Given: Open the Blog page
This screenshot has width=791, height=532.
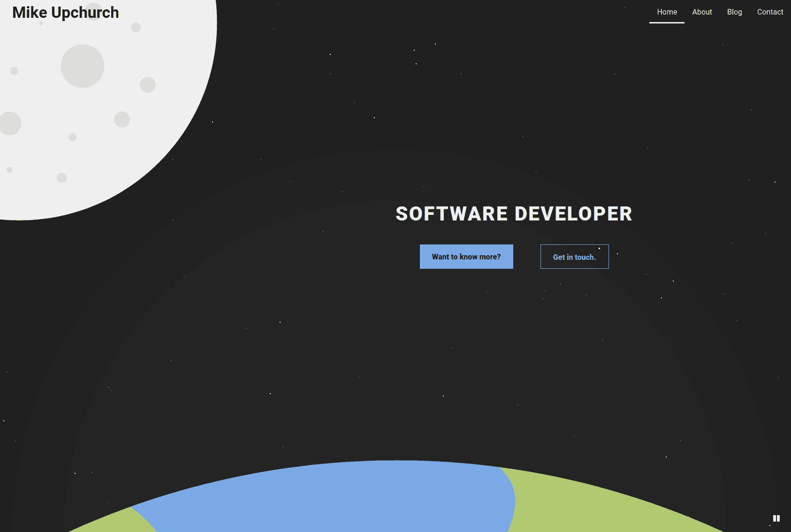Looking at the screenshot, I should pyautogui.click(x=734, y=12).
